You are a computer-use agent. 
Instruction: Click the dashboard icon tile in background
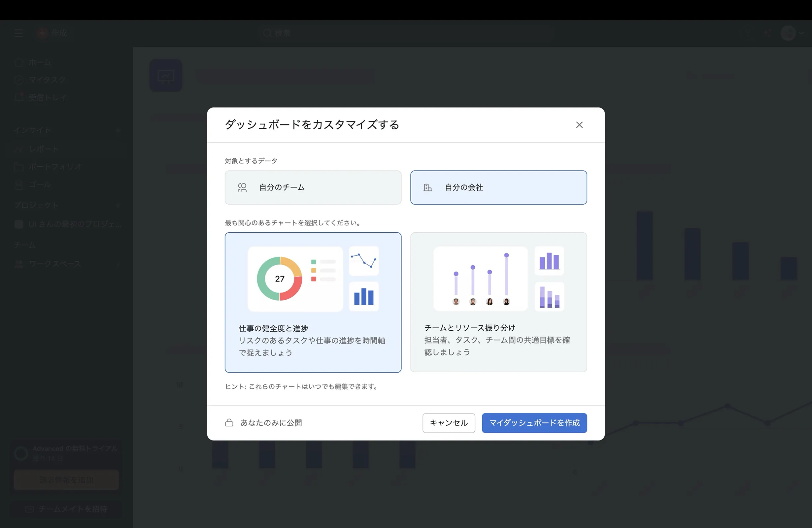click(165, 75)
